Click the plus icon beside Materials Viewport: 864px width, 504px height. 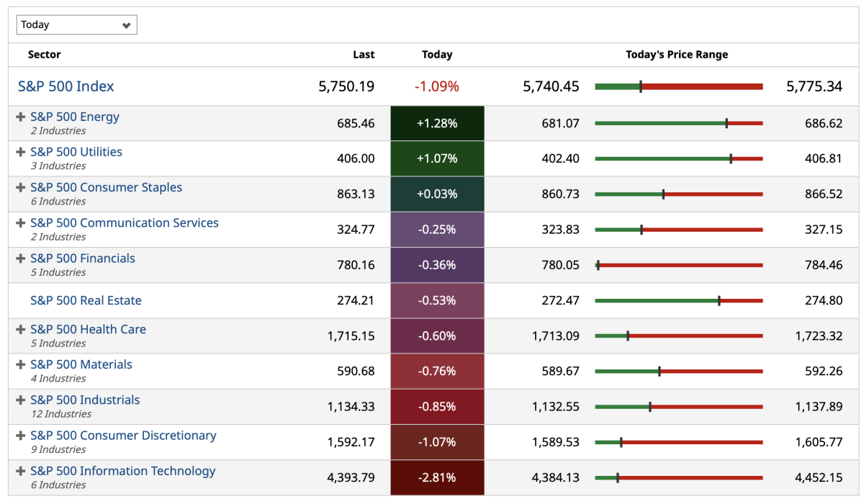(21, 364)
